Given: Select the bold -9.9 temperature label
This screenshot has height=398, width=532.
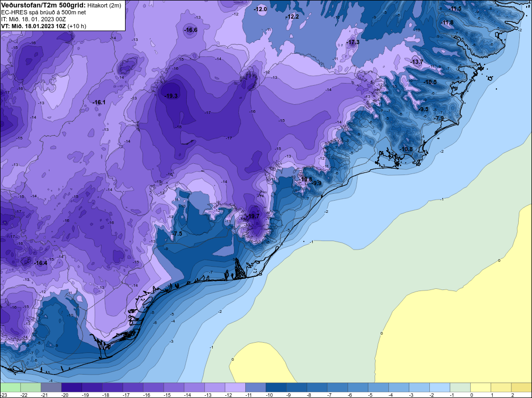Looking at the screenshot, I should [x=317, y=183].
